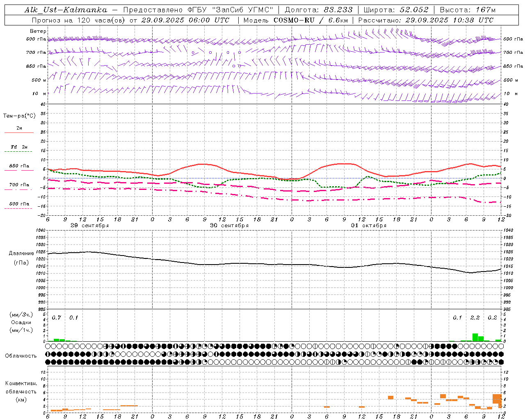Click the tallest green precipitation bar

tap(475, 337)
